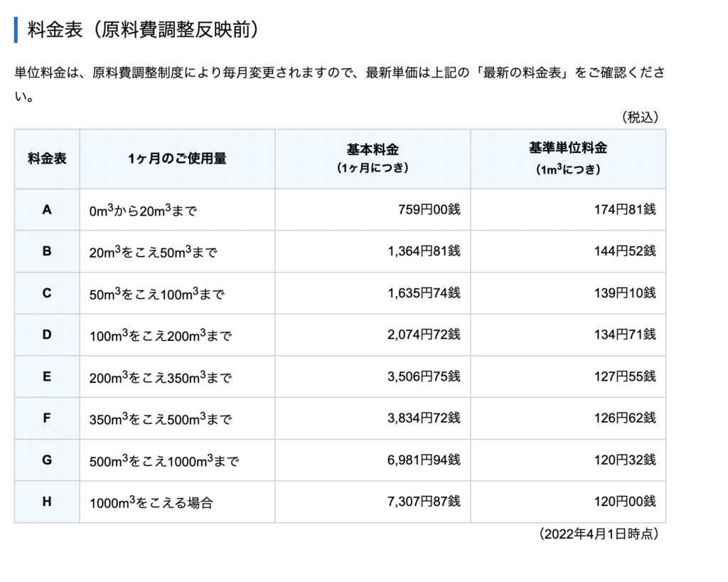Image resolution: width=728 pixels, height=582 pixels.
Task: Select the 1ヶ月のご使用量 column header
Action: pyautogui.click(x=177, y=159)
